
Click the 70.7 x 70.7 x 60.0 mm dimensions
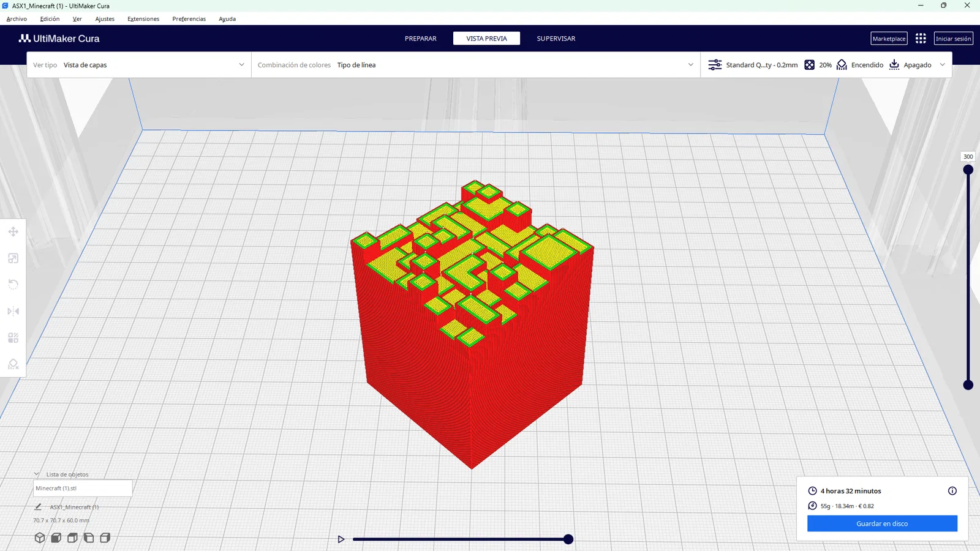61,520
